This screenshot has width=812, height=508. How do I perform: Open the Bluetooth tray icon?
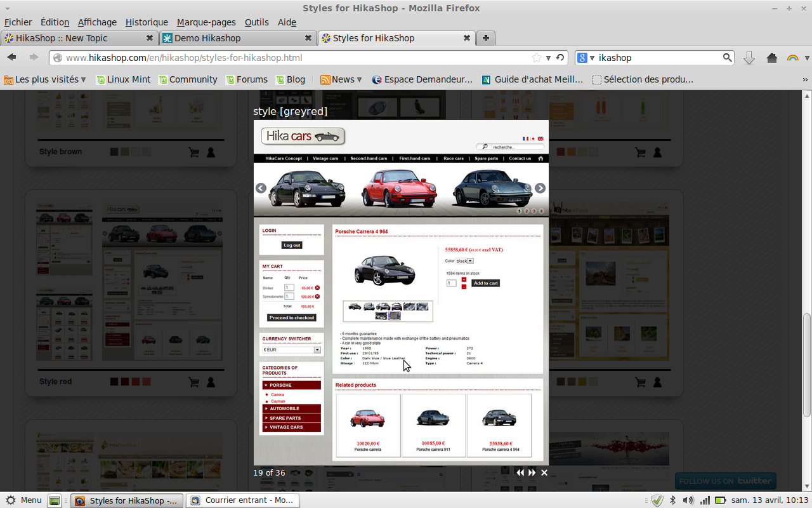click(x=673, y=500)
